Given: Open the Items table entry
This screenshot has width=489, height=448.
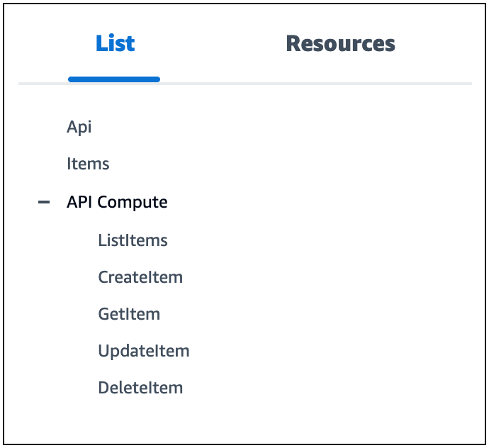Looking at the screenshot, I should pyautogui.click(x=88, y=164).
